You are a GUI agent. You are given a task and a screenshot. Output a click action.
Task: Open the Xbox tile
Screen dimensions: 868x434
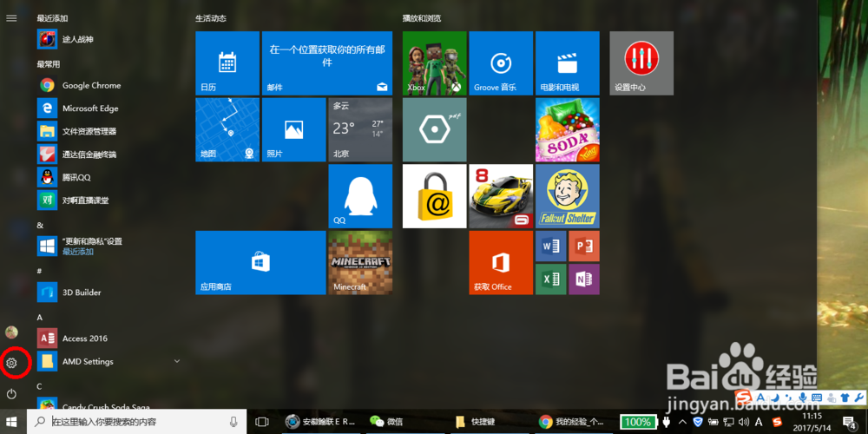coord(435,63)
